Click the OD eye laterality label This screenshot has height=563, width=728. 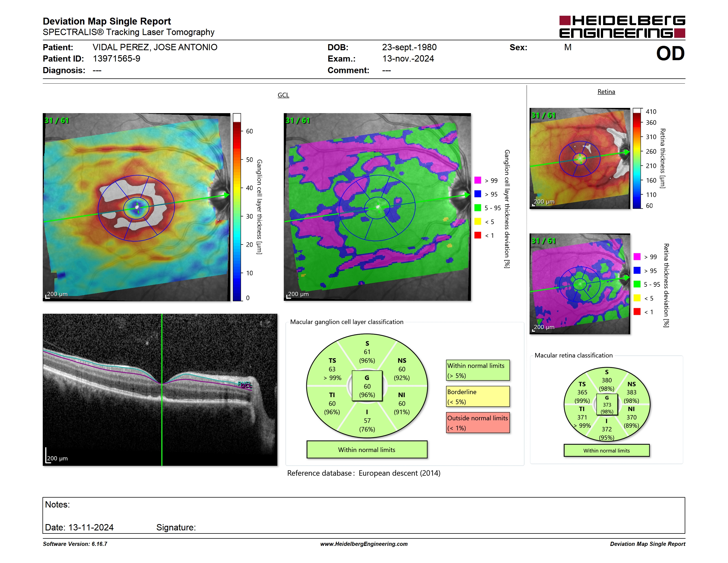click(x=670, y=53)
